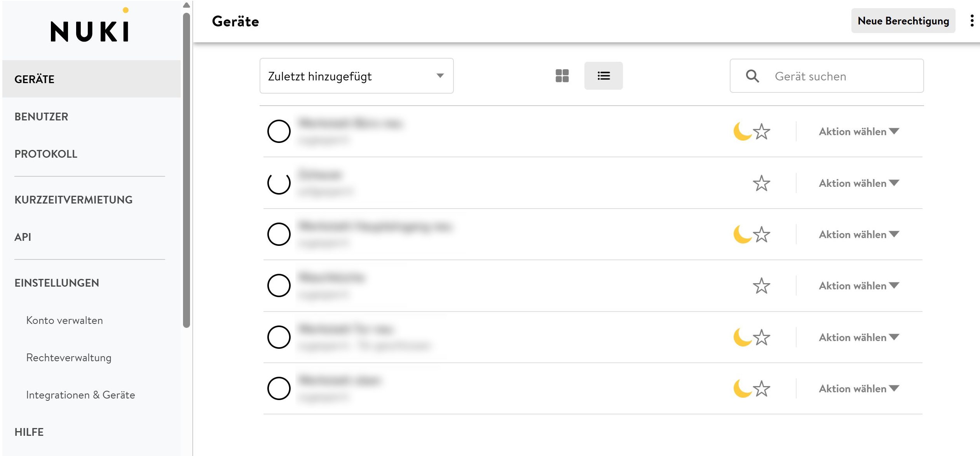Open the PROTOKOLL section in the sidebar
This screenshot has width=980, height=456.
pyautogui.click(x=45, y=154)
